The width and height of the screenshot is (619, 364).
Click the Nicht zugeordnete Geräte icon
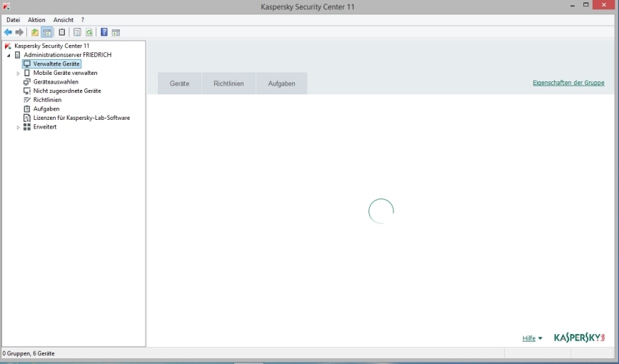(27, 91)
